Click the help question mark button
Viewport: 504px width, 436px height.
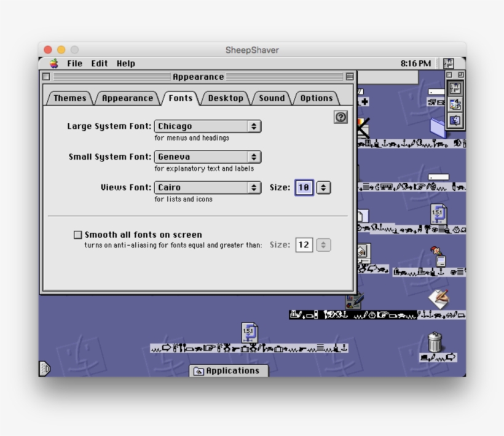[x=341, y=117]
